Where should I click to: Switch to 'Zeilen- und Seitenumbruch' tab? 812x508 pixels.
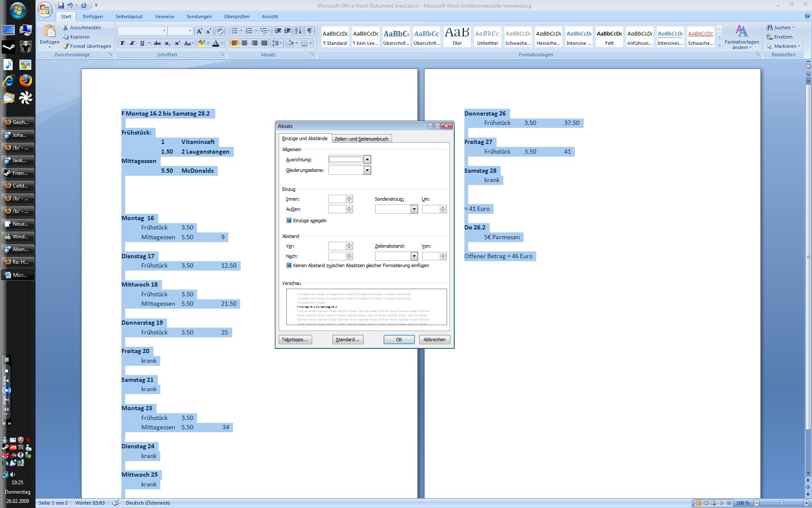[x=361, y=139]
